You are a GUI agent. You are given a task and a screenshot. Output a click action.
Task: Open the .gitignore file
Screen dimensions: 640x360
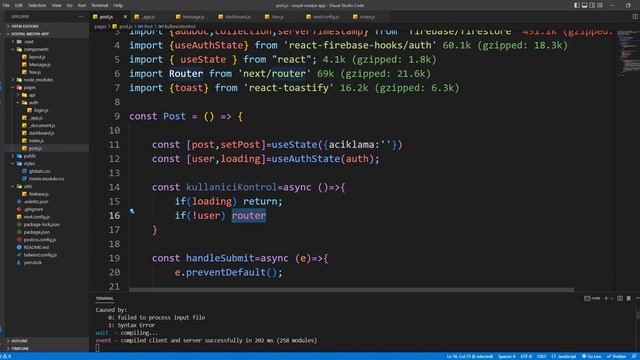(33, 209)
